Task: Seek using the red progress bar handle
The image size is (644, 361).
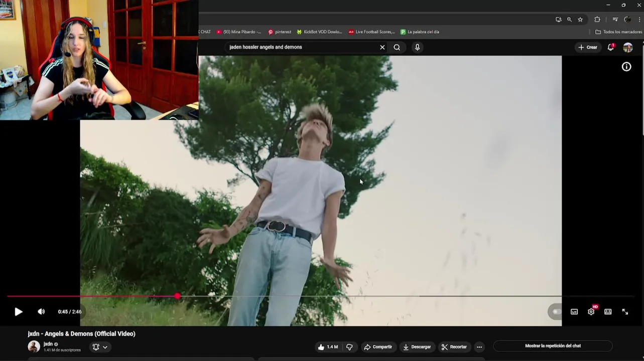Action: click(x=178, y=296)
